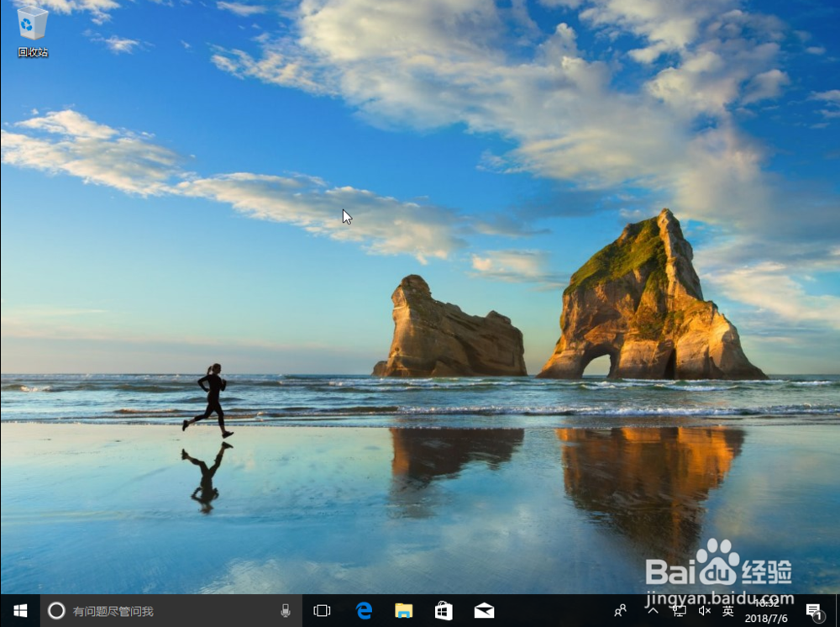Open Task View

tap(322, 612)
